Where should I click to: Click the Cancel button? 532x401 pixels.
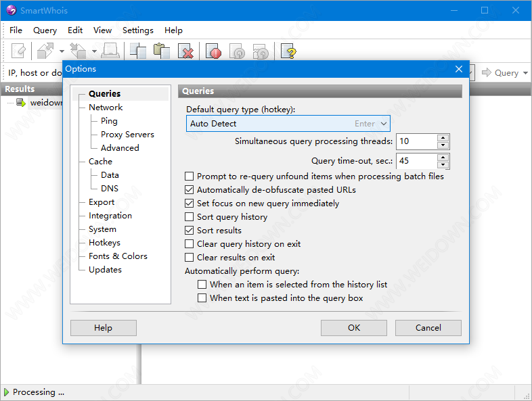point(428,328)
